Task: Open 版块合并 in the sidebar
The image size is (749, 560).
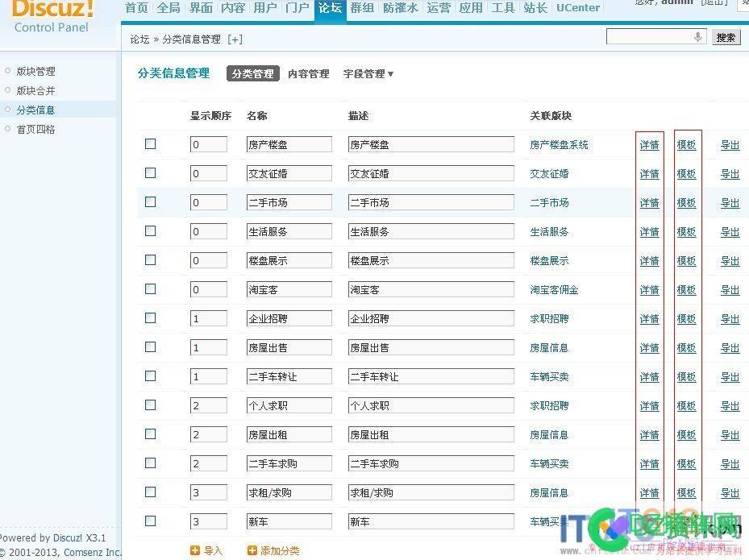Action: pyautogui.click(x=35, y=91)
